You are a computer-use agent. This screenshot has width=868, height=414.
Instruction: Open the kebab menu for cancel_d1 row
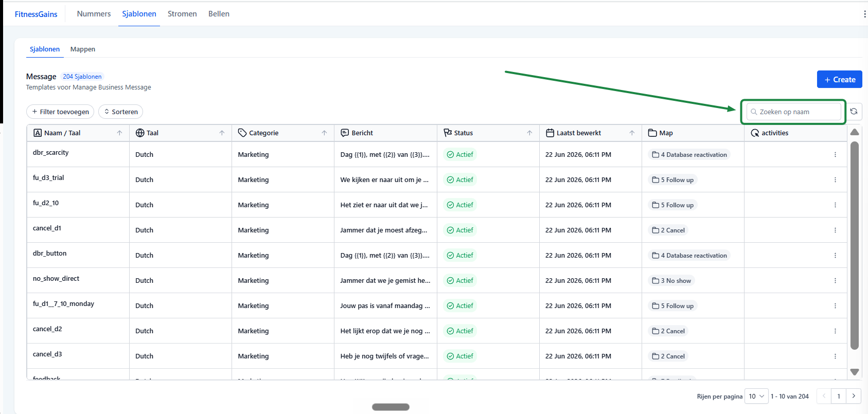click(x=835, y=230)
